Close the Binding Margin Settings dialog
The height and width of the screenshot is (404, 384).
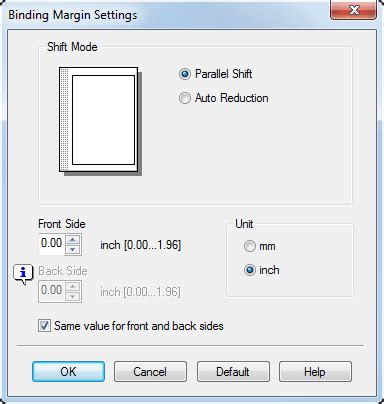[353, 10]
